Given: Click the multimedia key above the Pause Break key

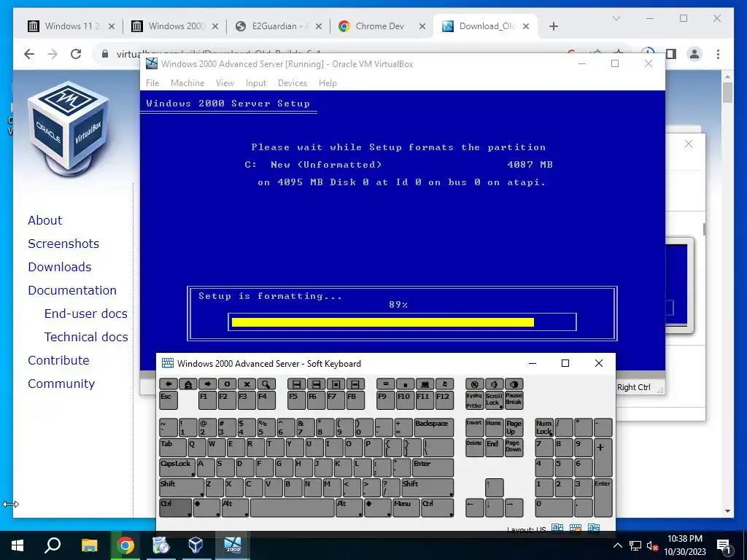Looking at the screenshot, I should [x=514, y=384].
